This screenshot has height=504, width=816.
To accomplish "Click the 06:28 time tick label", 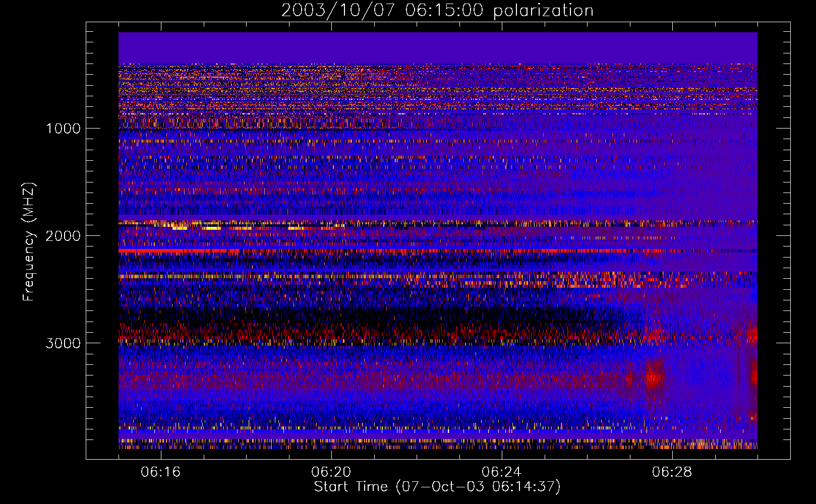I will 672,472.
